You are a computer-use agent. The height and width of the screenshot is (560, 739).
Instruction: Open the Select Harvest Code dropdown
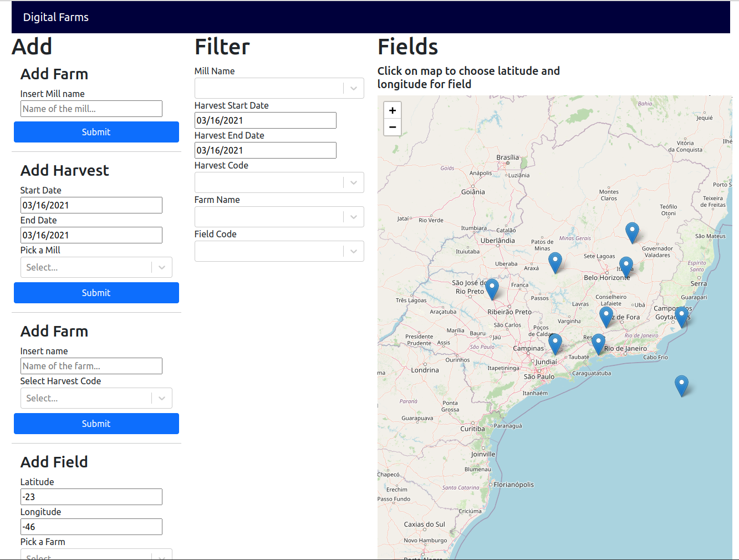click(96, 398)
